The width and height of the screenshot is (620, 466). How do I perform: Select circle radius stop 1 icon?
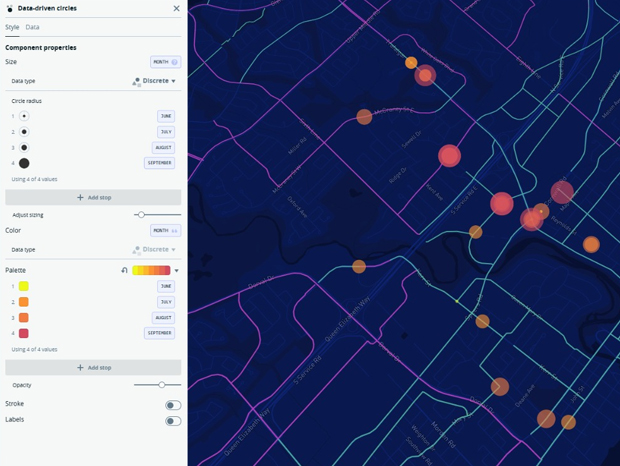[x=24, y=116]
